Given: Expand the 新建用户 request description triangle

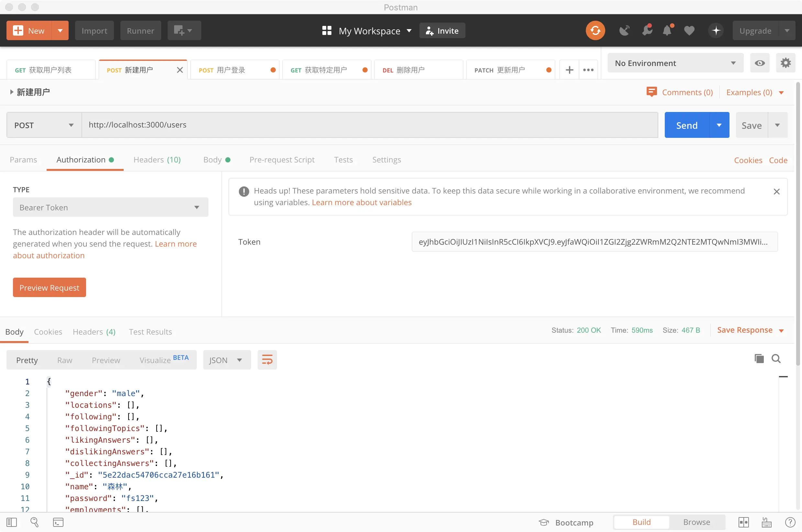Looking at the screenshot, I should (12, 92).
